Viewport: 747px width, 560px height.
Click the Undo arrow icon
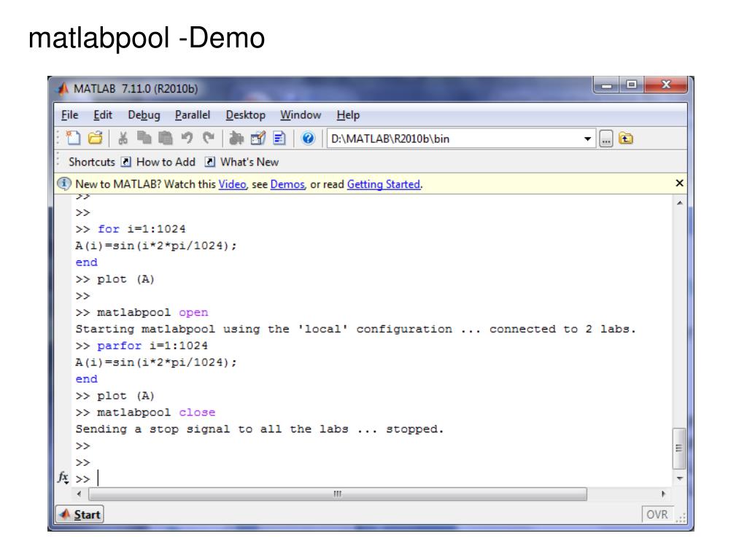187,138
